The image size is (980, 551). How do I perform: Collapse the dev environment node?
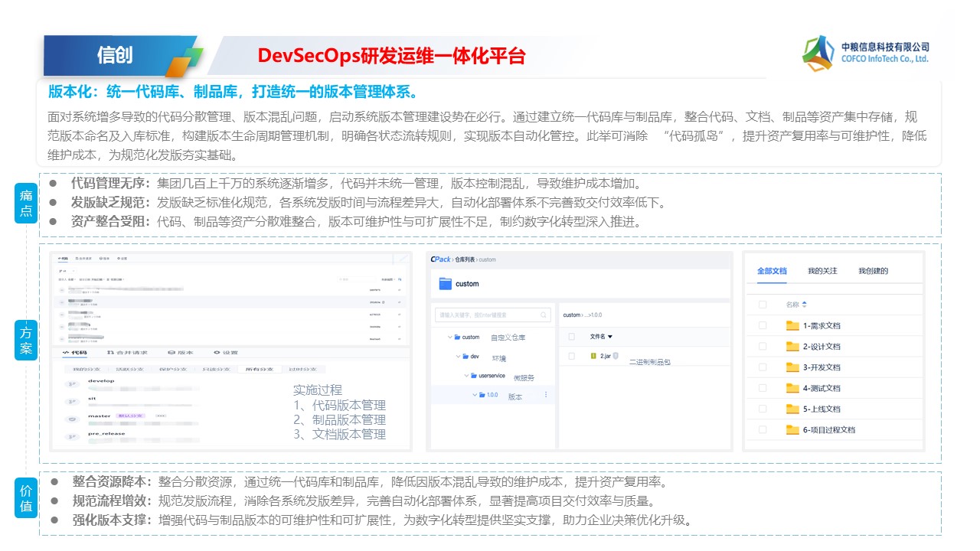[x=457, y=356]
